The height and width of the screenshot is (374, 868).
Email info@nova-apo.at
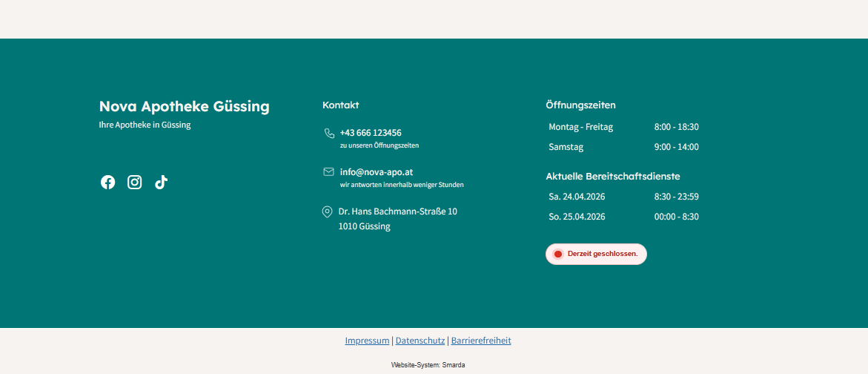point(377,171)
